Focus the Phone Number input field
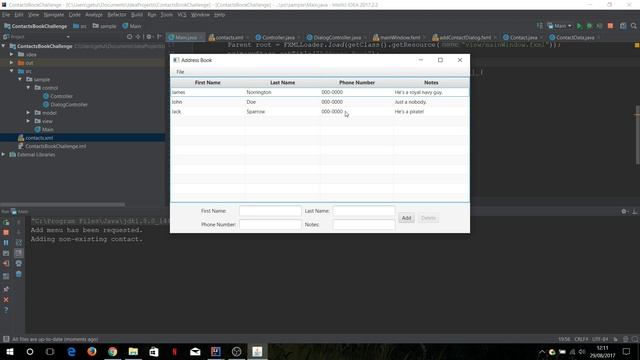 pos(270,224)
